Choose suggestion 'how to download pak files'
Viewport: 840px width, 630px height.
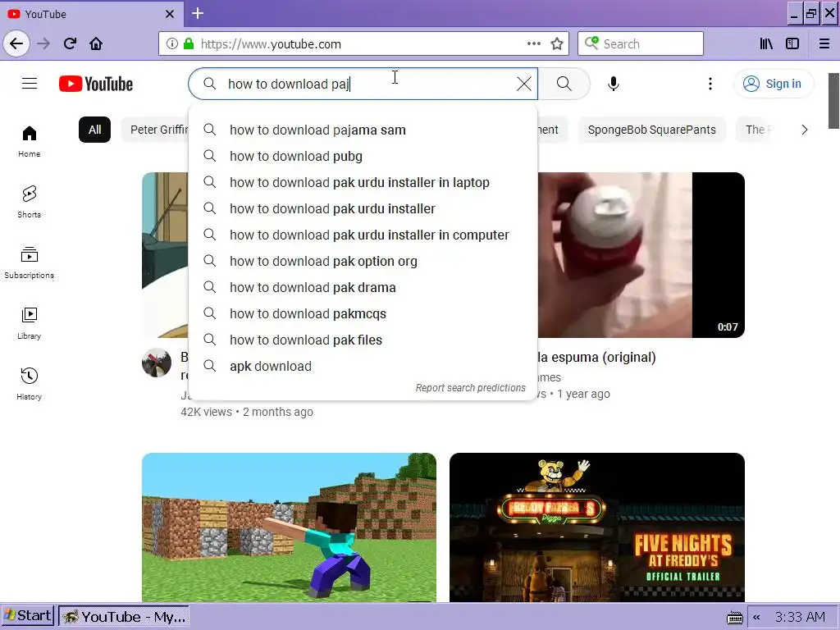click(x=363, y=340)
